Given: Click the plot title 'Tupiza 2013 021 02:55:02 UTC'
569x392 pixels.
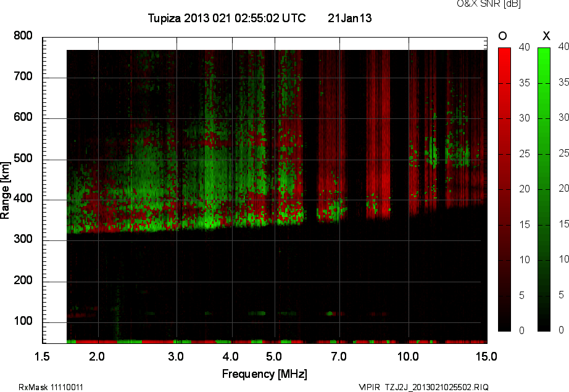Looking at the screenshot, I should tap(227, 18).
